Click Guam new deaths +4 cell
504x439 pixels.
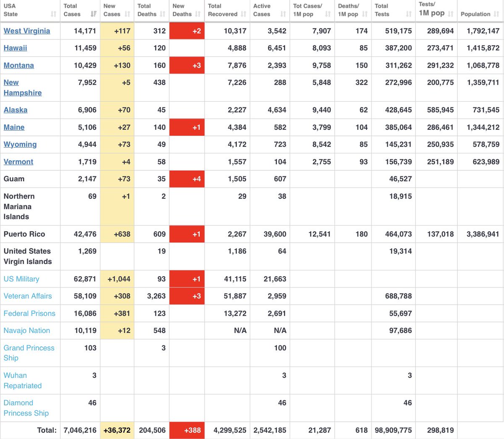[187, 179]
